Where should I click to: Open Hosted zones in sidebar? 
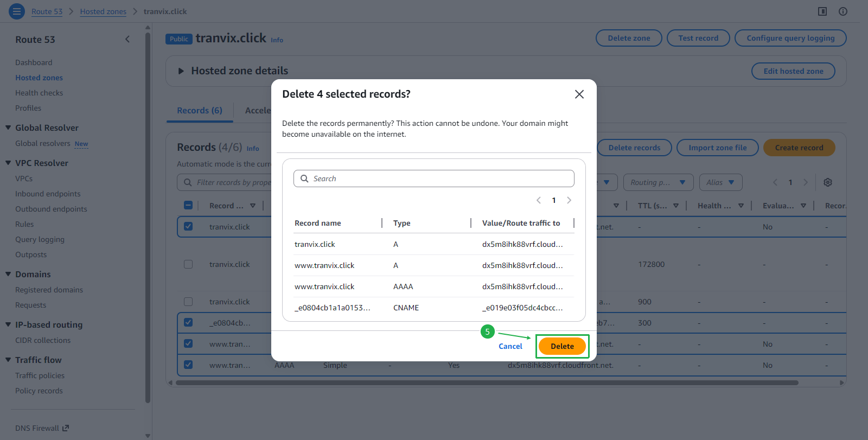click(x=39, y=78)
